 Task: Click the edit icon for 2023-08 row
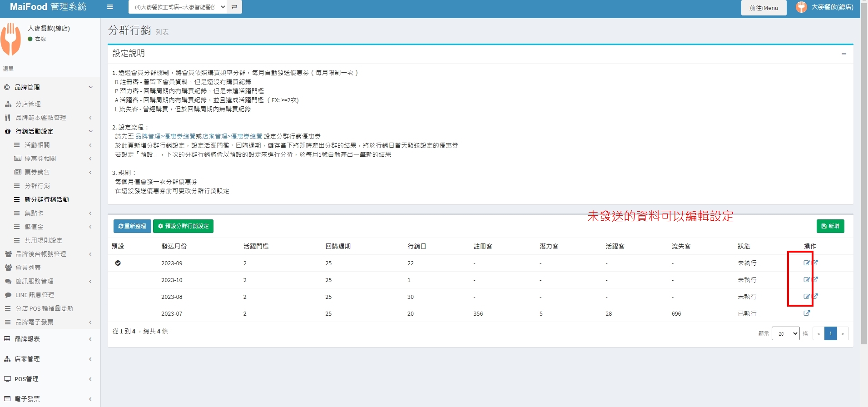pos(806,297)
